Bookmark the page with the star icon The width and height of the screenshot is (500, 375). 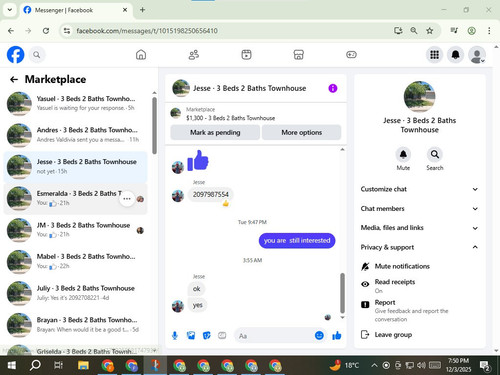[x=430, y=31]
